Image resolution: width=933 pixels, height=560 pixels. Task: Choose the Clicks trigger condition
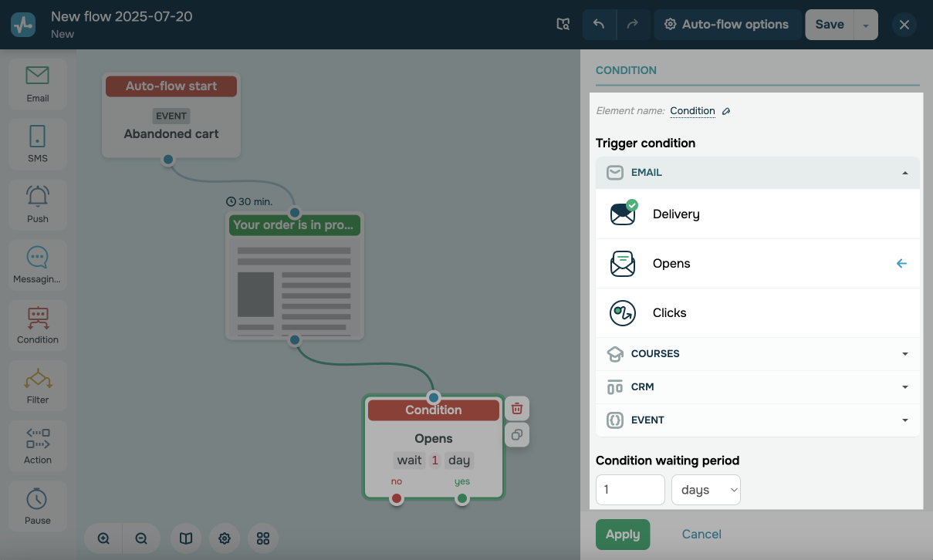tap(669, 313)
